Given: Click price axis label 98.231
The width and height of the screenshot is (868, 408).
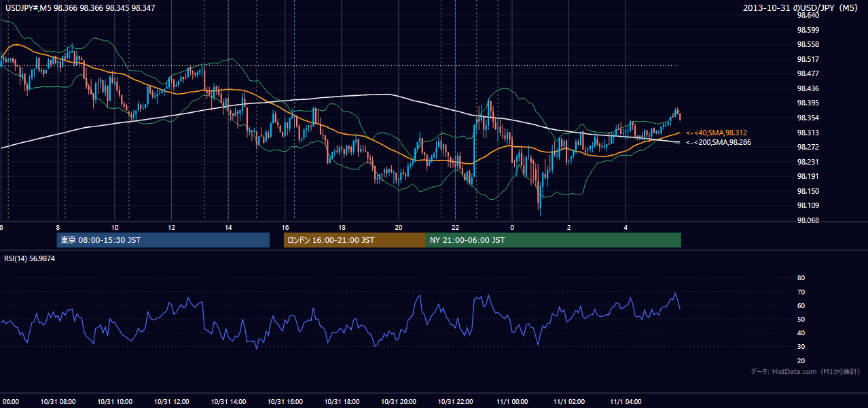Looking at the screenshot, I should coord(808,162).
